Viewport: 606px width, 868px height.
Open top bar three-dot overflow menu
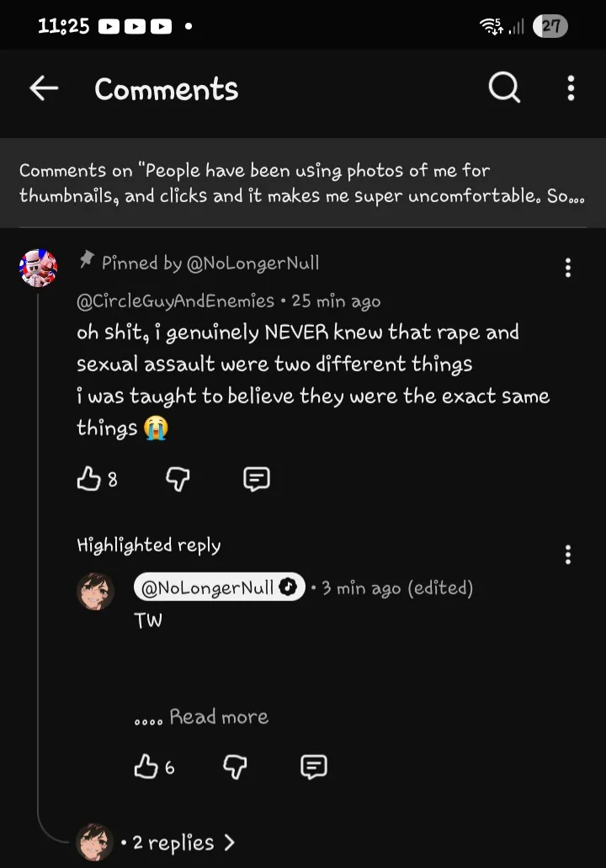(x=571, y=88)
